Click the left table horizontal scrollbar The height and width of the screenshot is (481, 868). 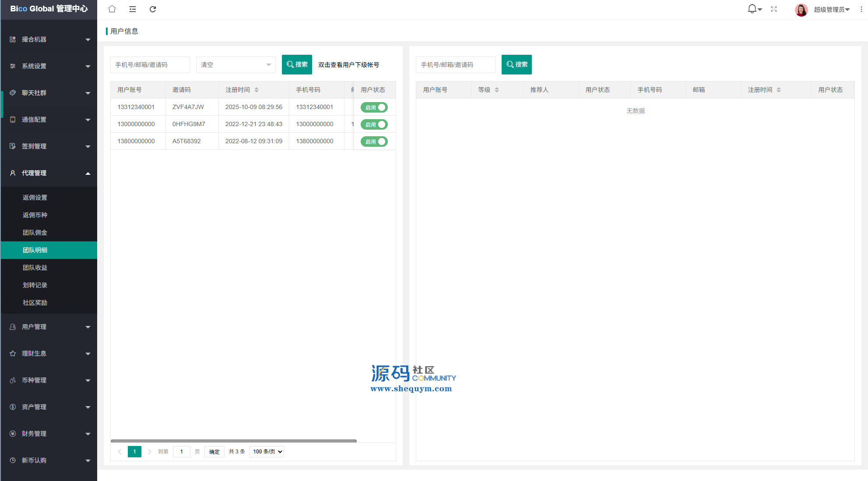233,441
